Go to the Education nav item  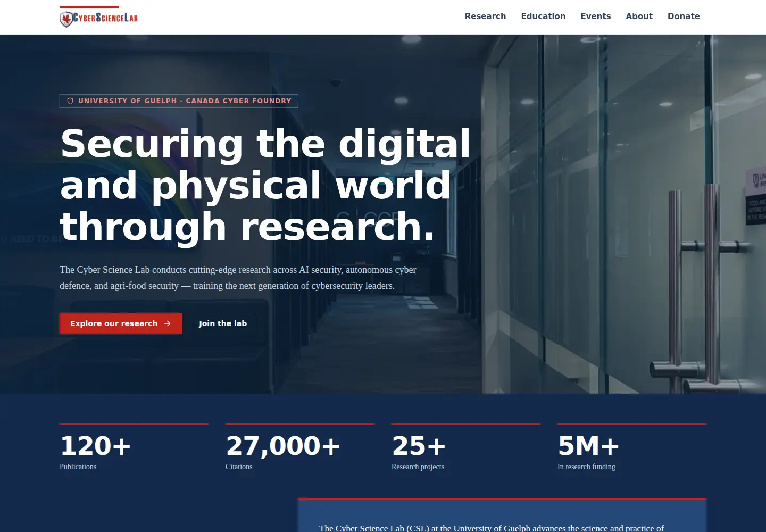(x=543, y=16)
